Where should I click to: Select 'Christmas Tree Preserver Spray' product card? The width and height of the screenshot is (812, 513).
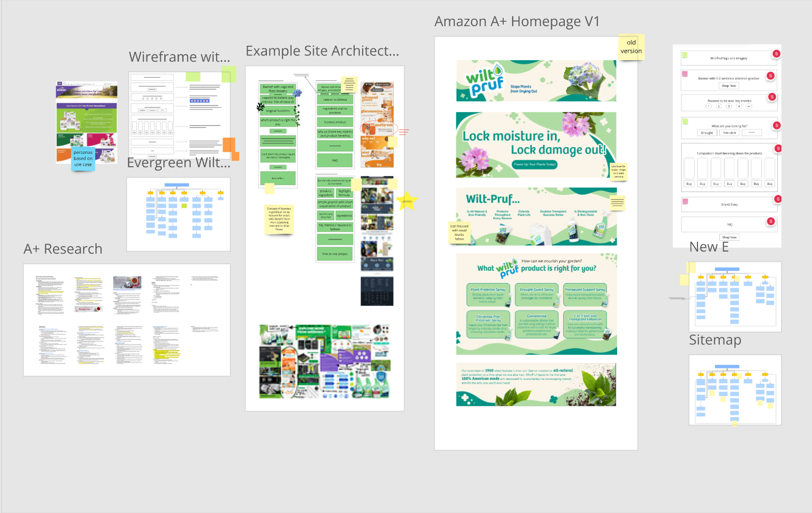point(488,324)
